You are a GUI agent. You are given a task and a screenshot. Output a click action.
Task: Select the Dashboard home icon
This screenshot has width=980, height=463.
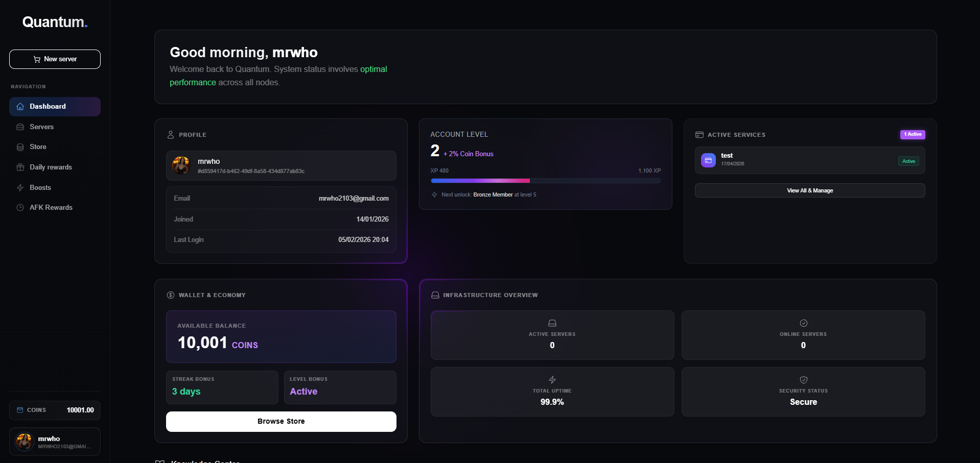tap(20, 107)
